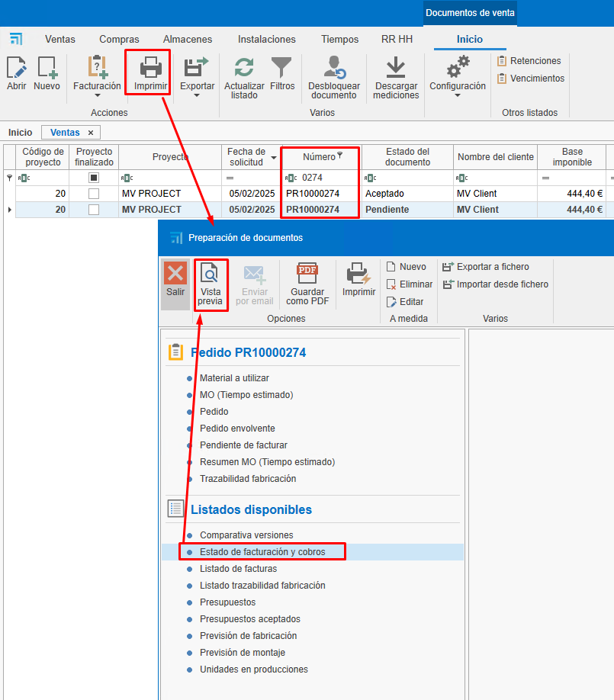Select Trazabilidad fabricación report
The image size is (614, 700).
point(248,479)
